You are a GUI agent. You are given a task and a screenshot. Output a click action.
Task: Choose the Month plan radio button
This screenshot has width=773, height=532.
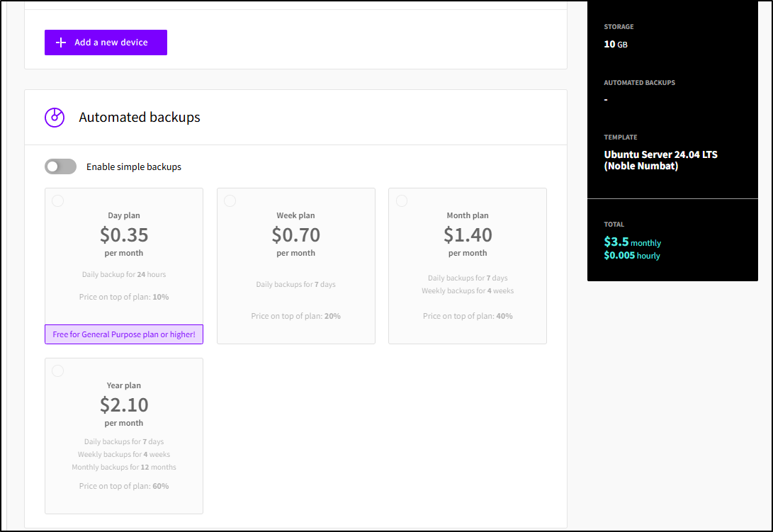point(402,201)
